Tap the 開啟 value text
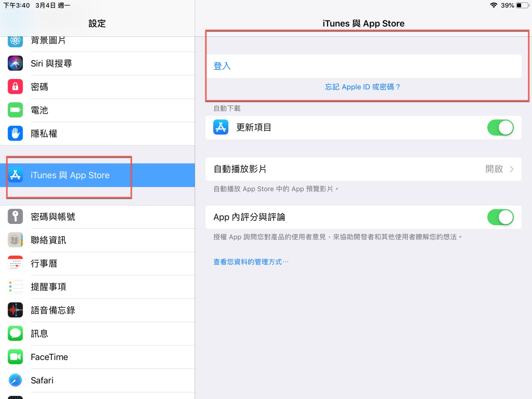The height and width of the screenshot is (399, 532). [x=494, y=169]
